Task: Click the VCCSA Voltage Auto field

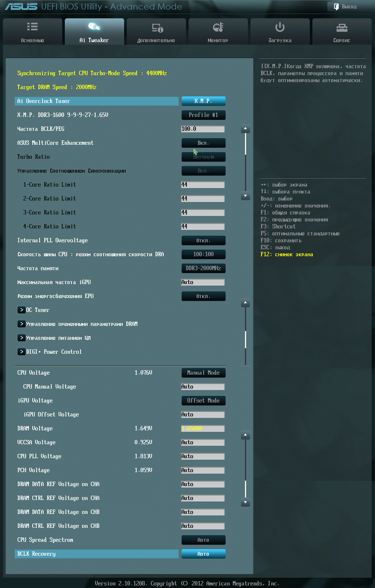Action: point(203,442)
